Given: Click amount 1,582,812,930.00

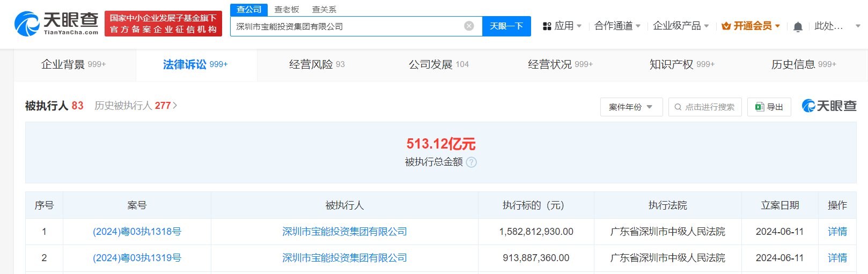Looking at the screenshot, I should coord(536,232).
